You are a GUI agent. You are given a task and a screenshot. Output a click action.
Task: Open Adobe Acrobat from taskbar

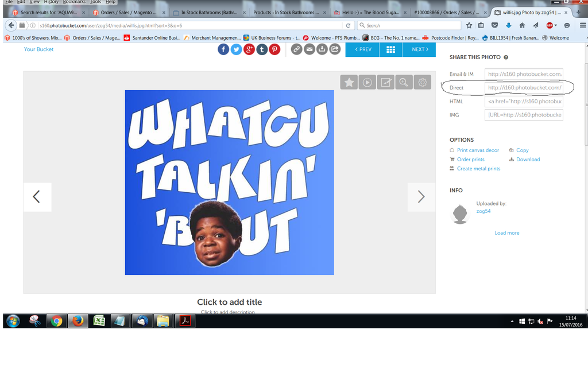(185, 321)
